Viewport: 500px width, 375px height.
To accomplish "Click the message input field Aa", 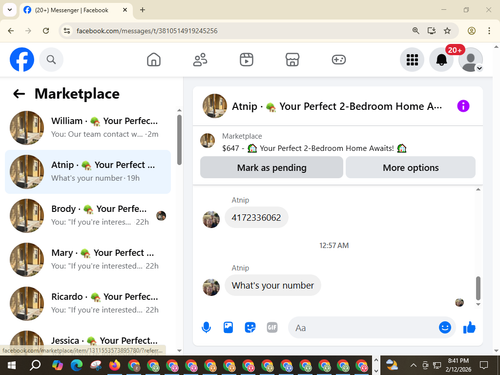I will click(363, 328).
